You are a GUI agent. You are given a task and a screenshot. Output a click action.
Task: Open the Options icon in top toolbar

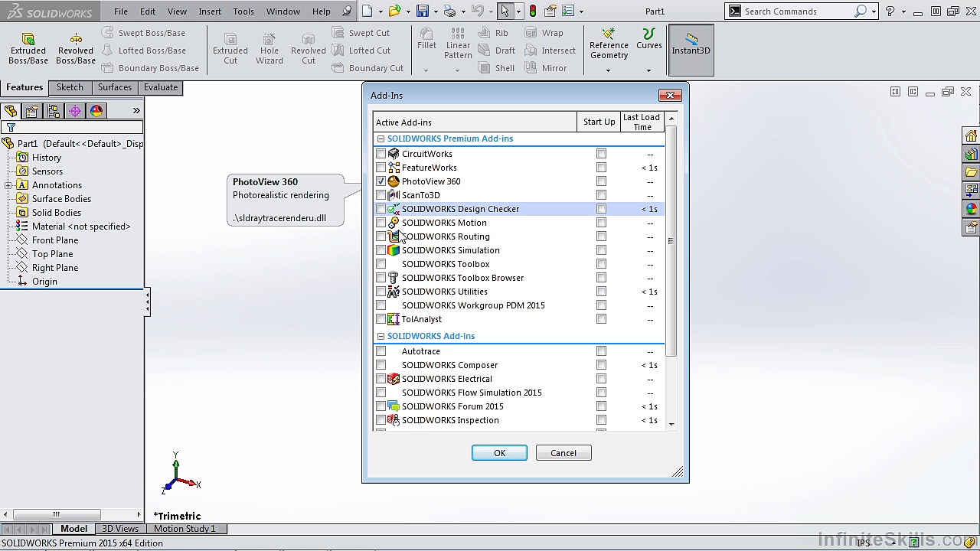point(567,11)
